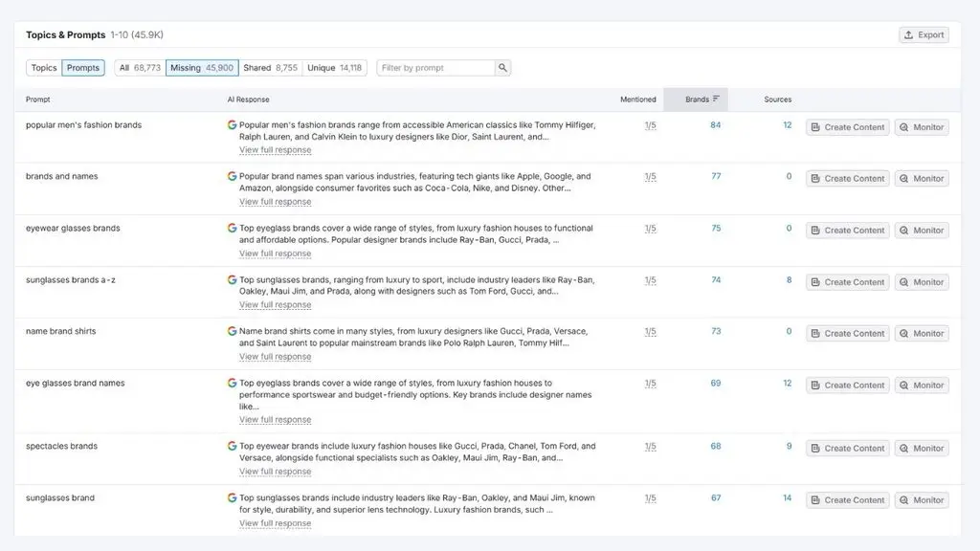Click Google icon in name brand shirts row
This screenshot has height=551, width=980.
tap(232, 331)
